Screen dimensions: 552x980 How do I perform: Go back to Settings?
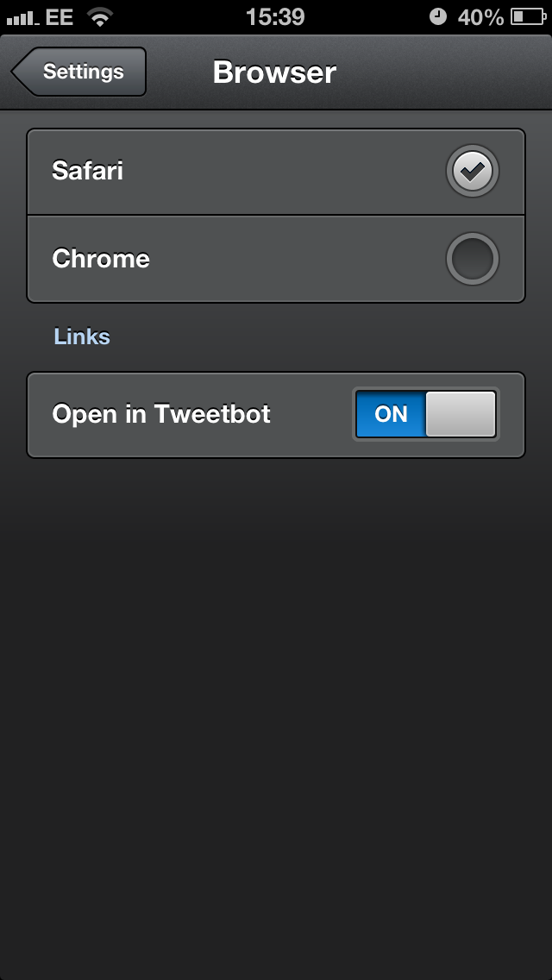tap(78, 72)
